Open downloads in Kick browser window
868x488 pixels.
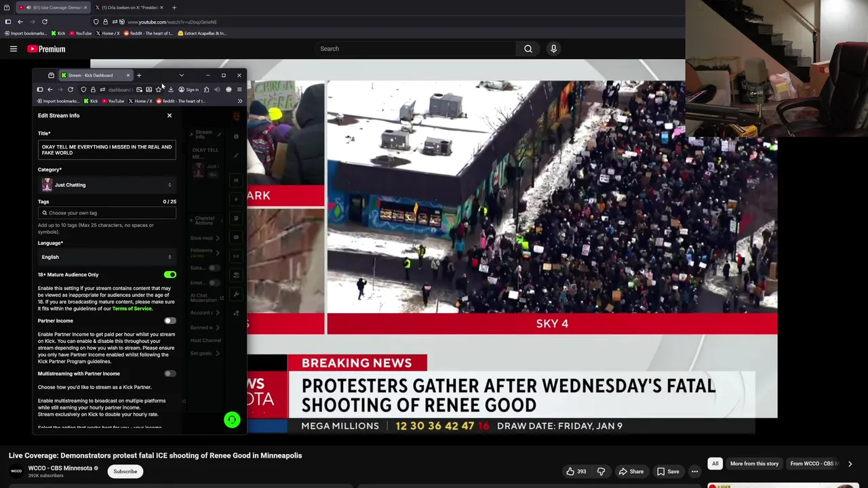pos(171,89)
